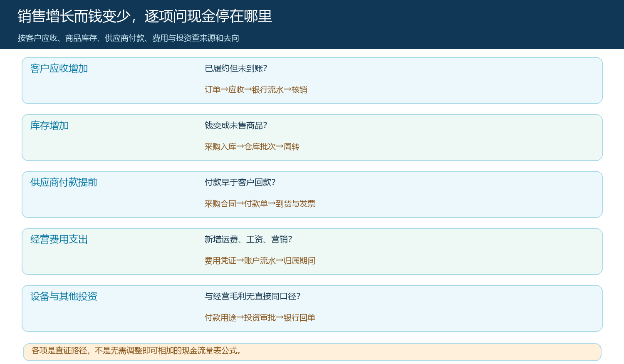Click the heading 设备与其他投资
This screenshot has height=364, width=624.
click(x=64, y=297)
